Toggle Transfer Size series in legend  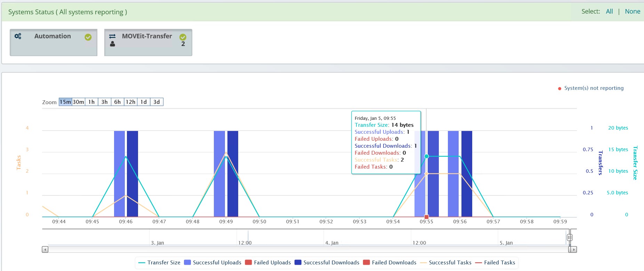(159, 263)
